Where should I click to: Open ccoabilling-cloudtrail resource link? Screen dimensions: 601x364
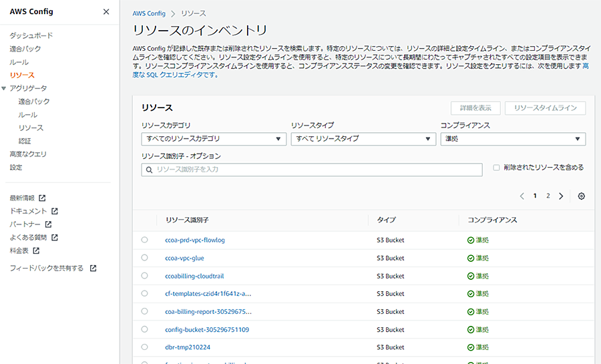(x=195, y=276)
